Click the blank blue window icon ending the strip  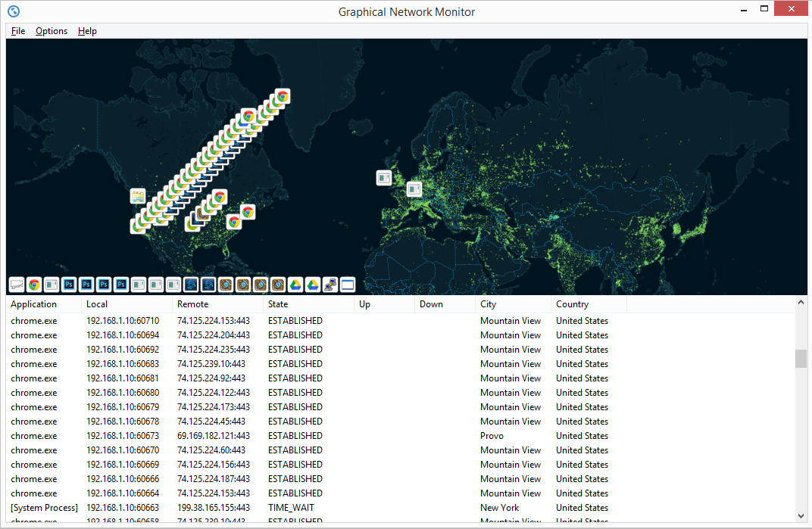[x=348, y=285]
